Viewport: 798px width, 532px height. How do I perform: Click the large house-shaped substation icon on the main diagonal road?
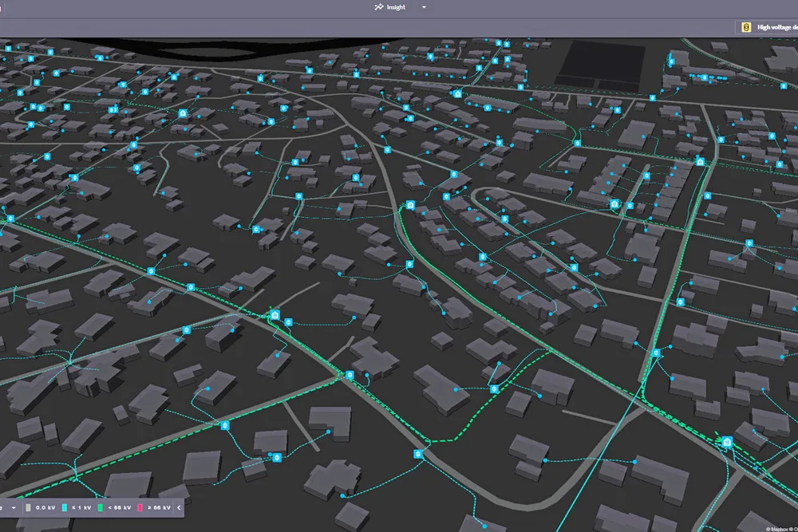point(275,316)
